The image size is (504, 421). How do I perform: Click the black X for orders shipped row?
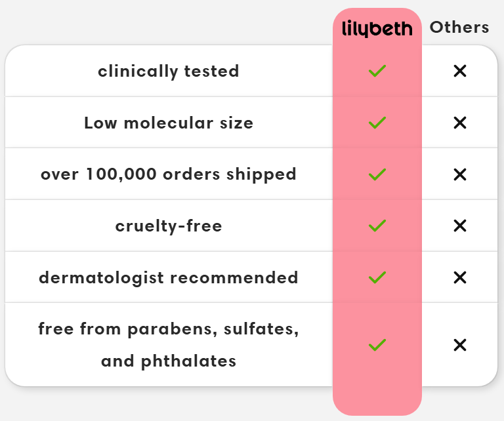[x=460, y=174]
